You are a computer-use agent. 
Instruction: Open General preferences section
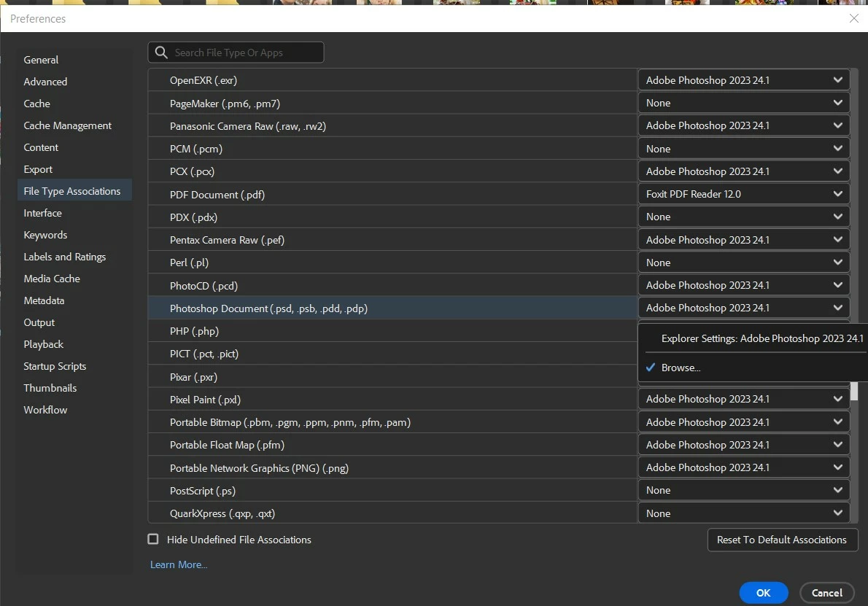click(41, 60)
